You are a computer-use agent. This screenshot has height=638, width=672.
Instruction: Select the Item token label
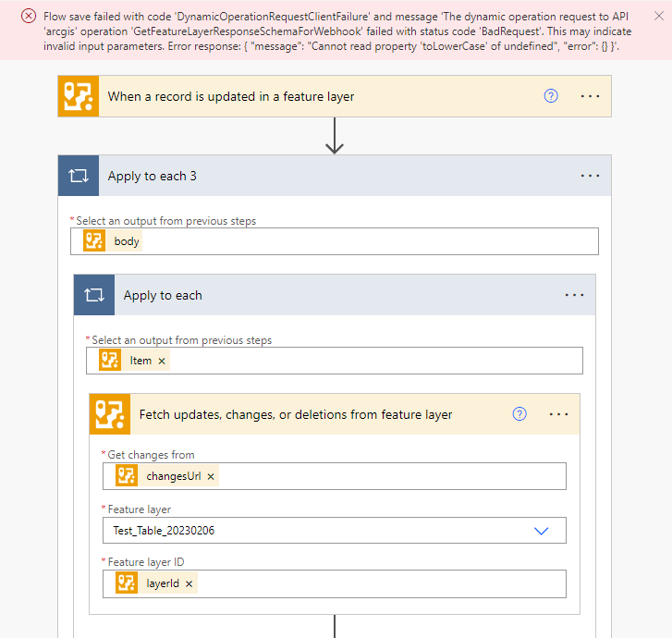point(141,361)
